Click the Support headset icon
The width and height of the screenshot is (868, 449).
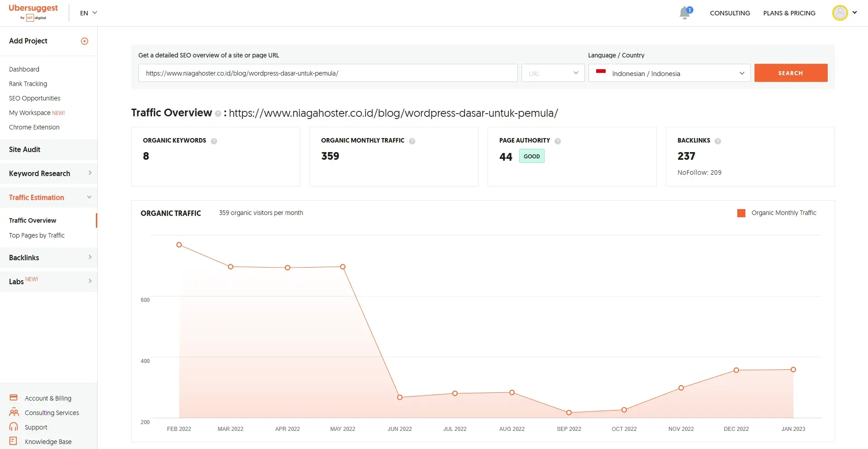(x=14, y=427)
